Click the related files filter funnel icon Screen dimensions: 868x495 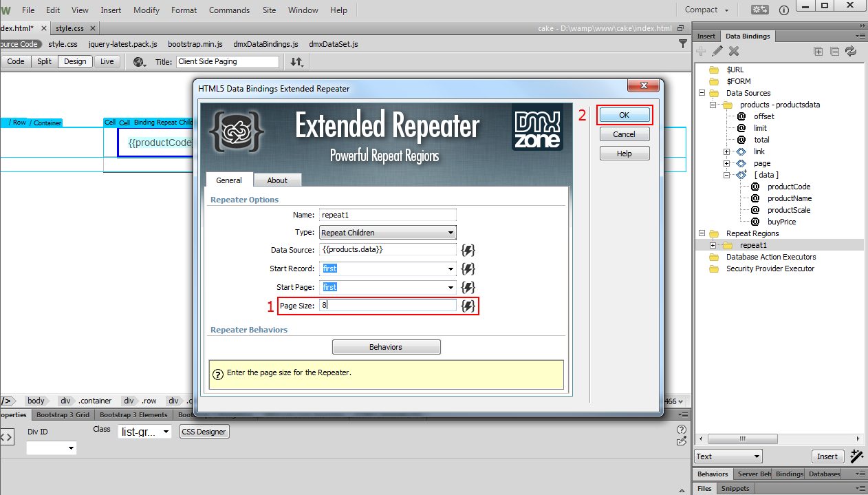[x=683, y=43]
